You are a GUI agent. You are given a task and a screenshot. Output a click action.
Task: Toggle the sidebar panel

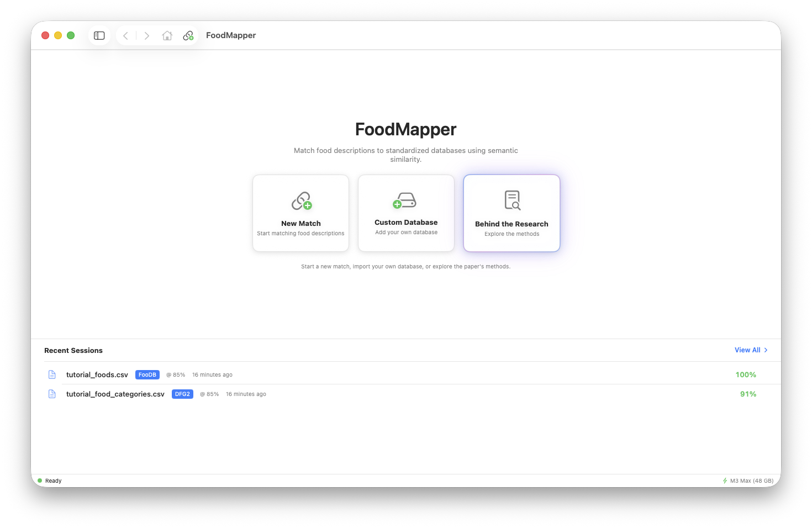click(99, 35)
